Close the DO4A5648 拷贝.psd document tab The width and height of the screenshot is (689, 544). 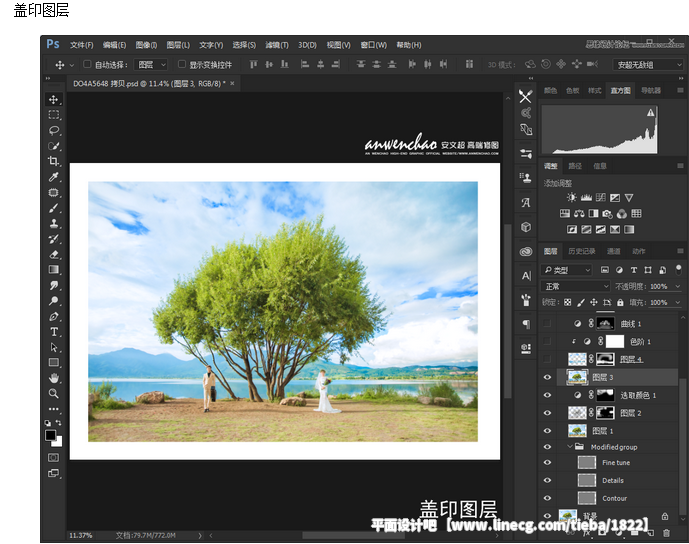click(232, 83)
